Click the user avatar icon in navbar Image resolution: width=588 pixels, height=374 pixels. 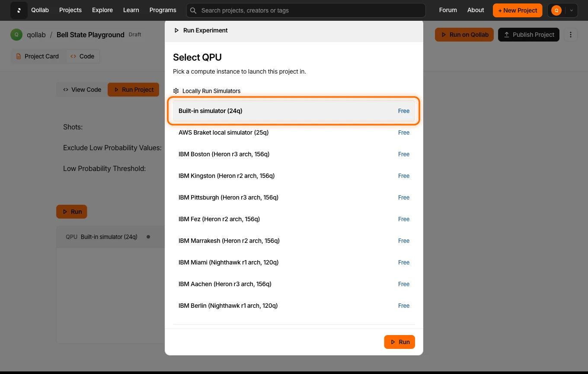coord(556,10)
